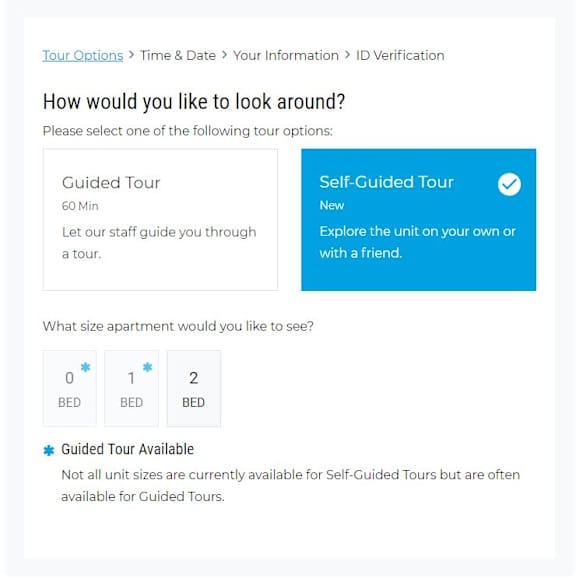576x582 pixels.
Task: Click the blue asterisk on 0 BED tile
Action: pyautogui.click(x=85, y=367)
